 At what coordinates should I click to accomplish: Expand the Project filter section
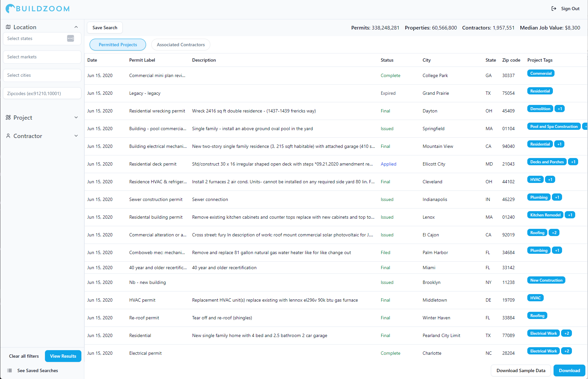click(76, 118)
